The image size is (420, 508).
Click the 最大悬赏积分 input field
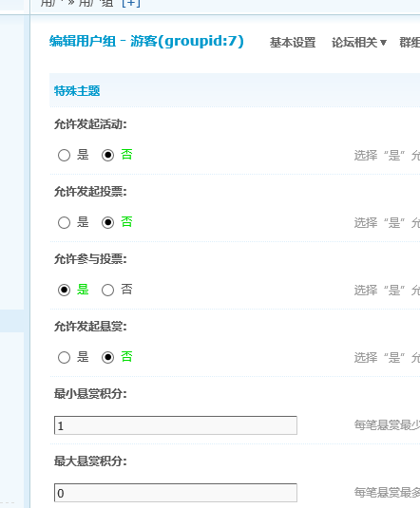point(176,493)
